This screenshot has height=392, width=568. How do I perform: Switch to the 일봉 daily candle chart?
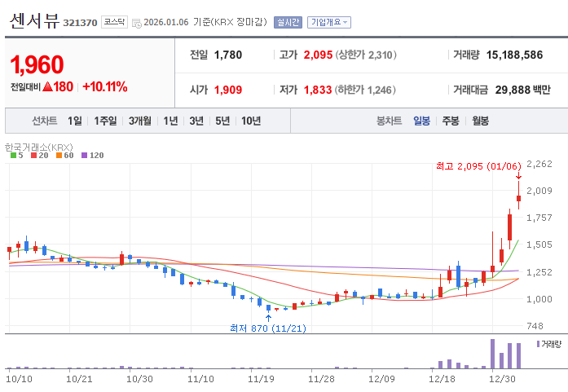click(x=421, y=121)
